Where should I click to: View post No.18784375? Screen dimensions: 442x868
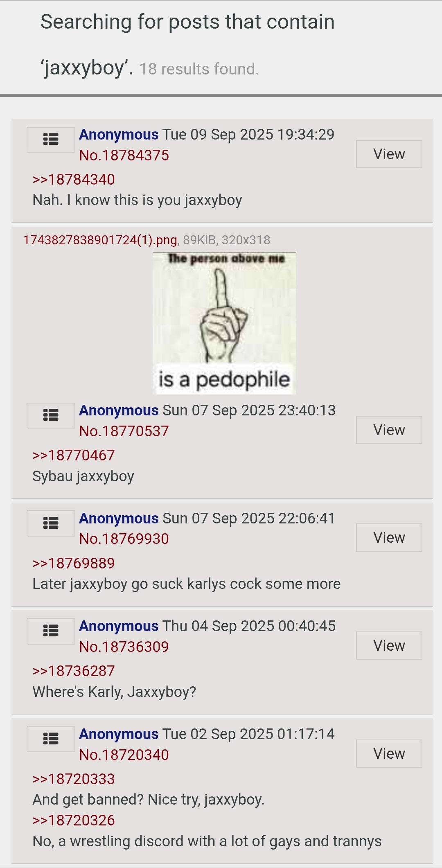point(389,154)
